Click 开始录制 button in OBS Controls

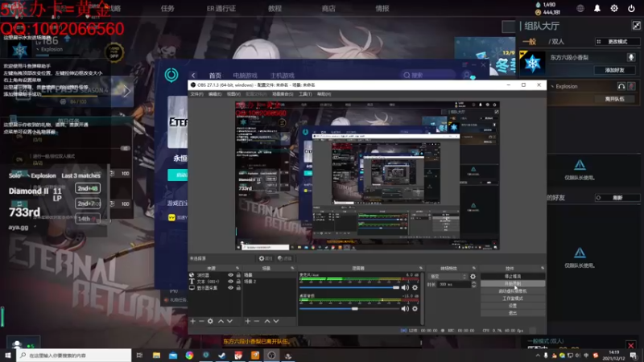[x=513, y=284]
